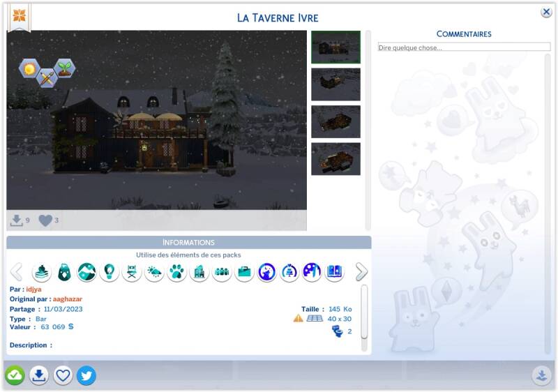The height and width of the screenshot is (392, 558).
Task: Download the lot to your library
Action: pos(39,375)
